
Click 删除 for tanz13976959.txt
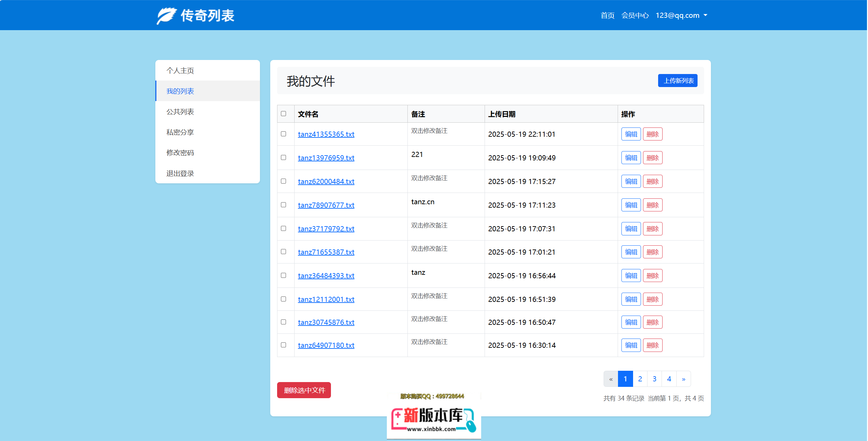[x=653, y=158]
